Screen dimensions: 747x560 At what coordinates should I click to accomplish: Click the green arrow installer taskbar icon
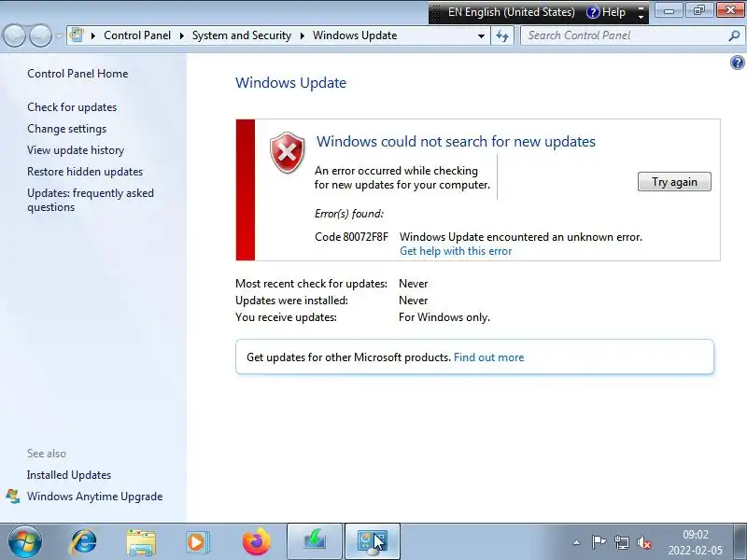(315, 542)
